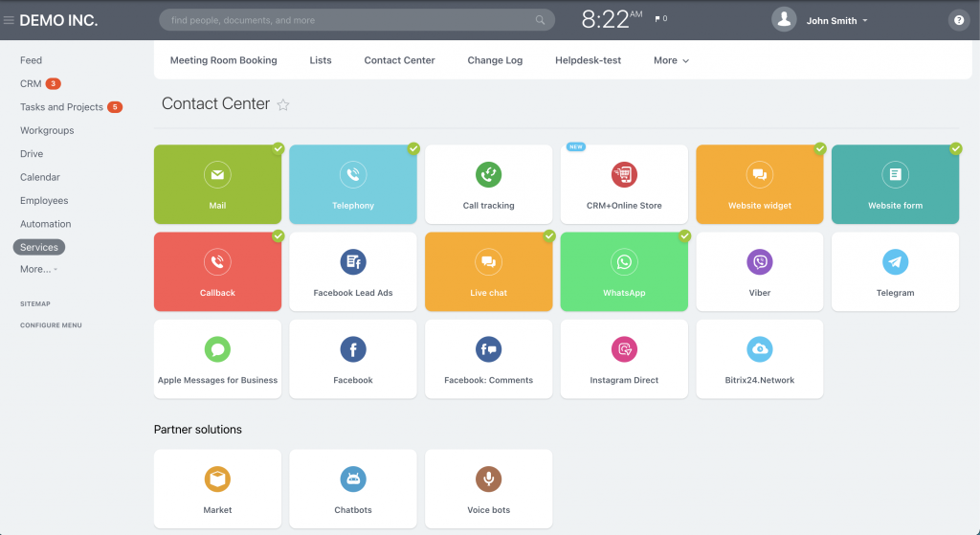Viewport: 980px width, 535px height.
Task: Click the 8:22 AM clock
Action: [x=612, y=19]
